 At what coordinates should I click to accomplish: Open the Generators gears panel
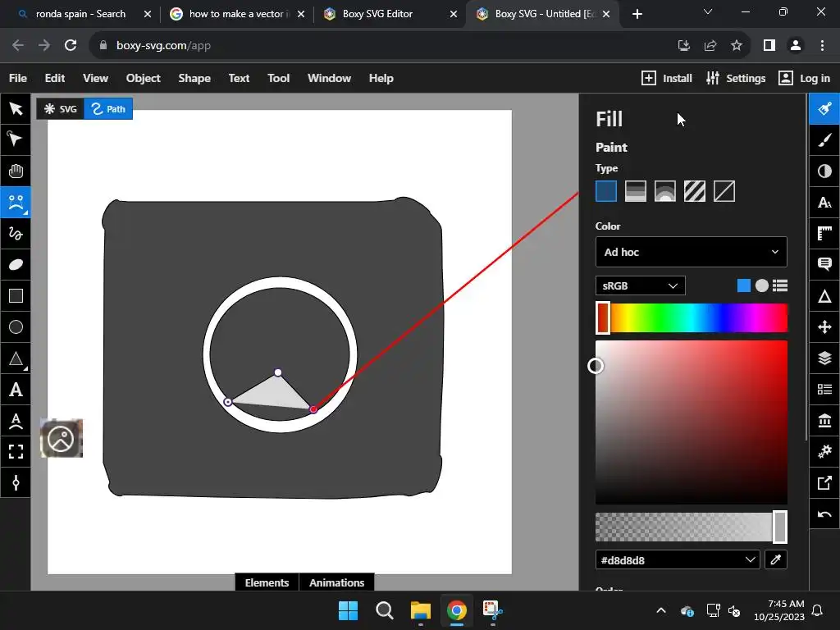coord(824,452)
